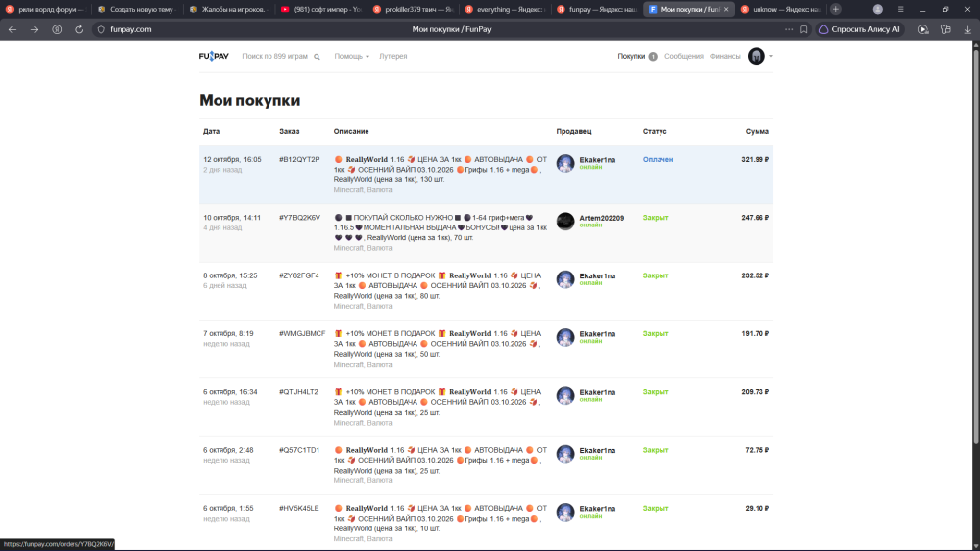Close the 'Мои покупки / FunPay' tab
980x551 pixels.
coord(726,10)
